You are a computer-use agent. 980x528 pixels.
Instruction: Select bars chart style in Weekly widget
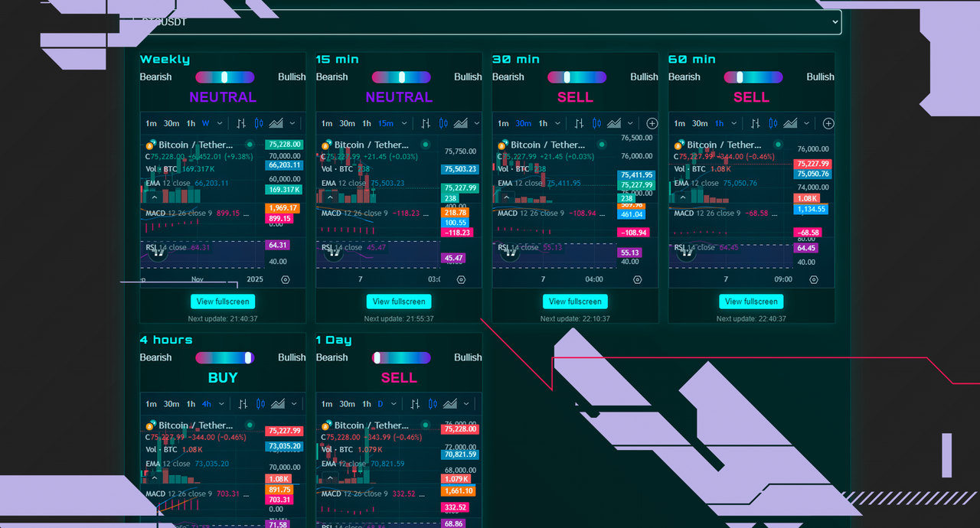(241, 123)
